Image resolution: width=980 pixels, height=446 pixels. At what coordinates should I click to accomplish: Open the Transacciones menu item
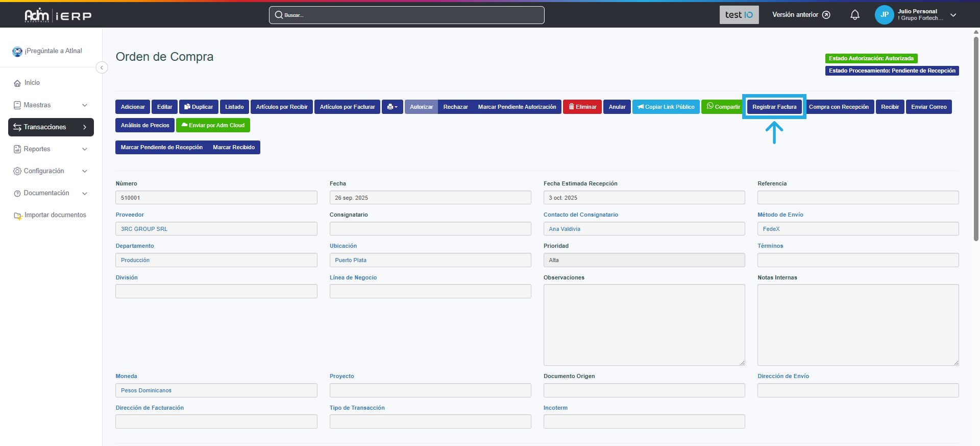click(x=51, y=127)
